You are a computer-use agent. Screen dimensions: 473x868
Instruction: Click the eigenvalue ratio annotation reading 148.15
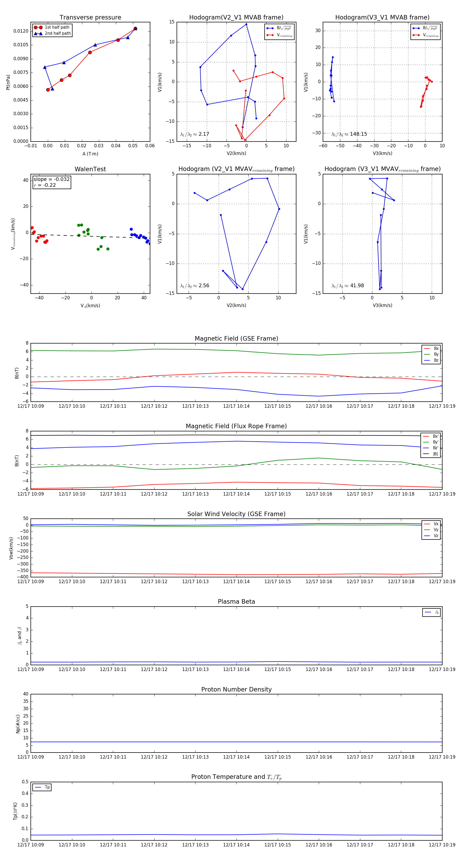coord(349,134)
